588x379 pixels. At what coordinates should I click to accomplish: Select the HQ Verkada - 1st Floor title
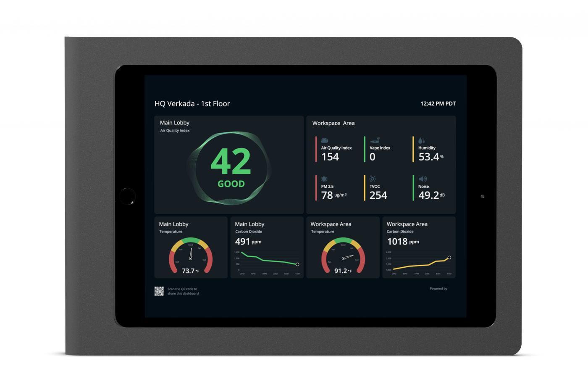point(192,104)
